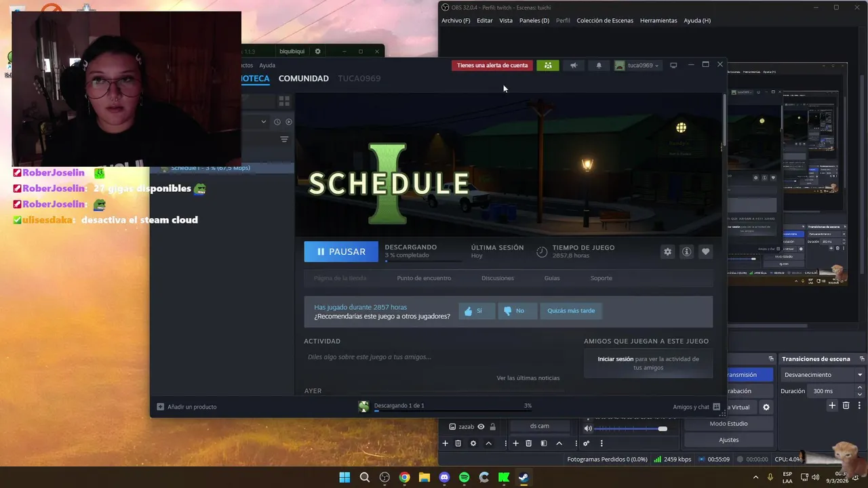The height and width of the screenshot is (488, 868).
Task: Add a scene transition plus icon
Action: point(832,405)
